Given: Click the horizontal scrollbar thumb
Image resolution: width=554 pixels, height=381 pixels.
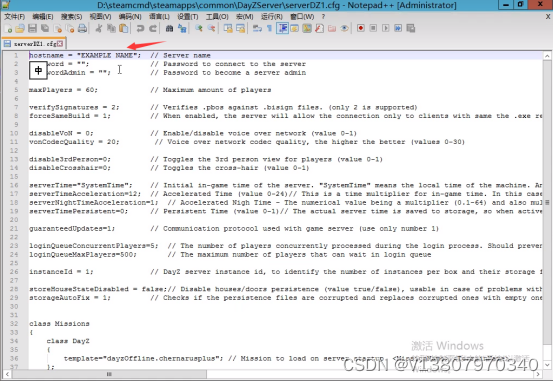Looking at the screenshot, I should (109, 374).
